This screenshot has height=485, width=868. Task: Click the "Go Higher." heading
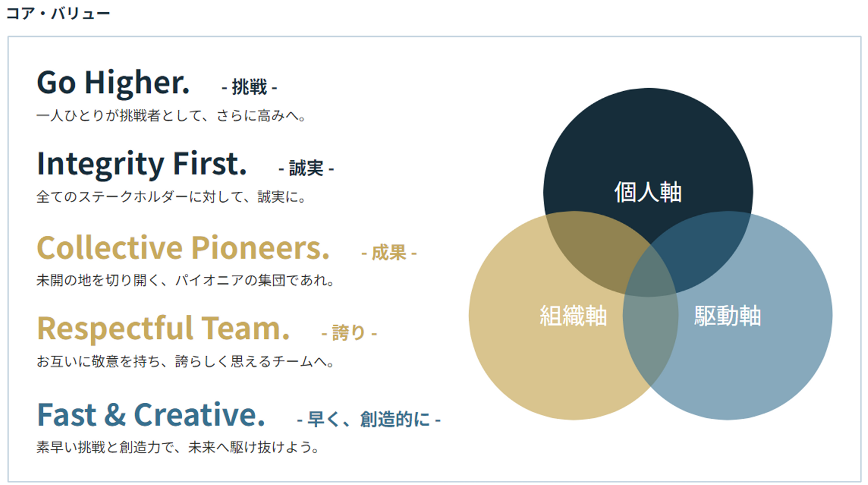point(113,83)
